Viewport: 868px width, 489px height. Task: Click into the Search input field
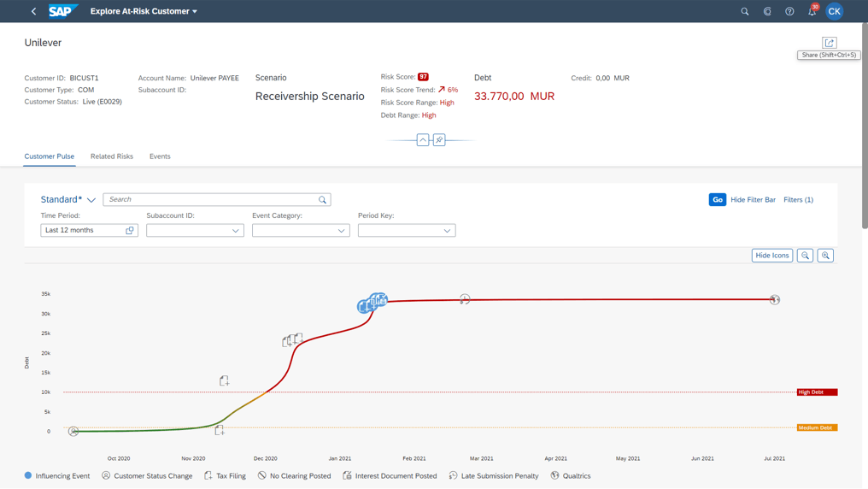[210, 199]
